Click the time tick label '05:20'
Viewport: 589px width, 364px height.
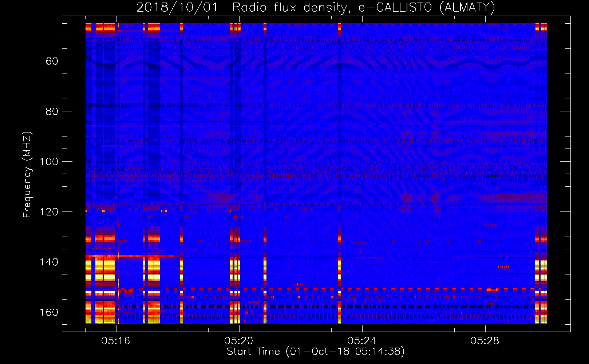pyautogui.click(x=239, y=341)
